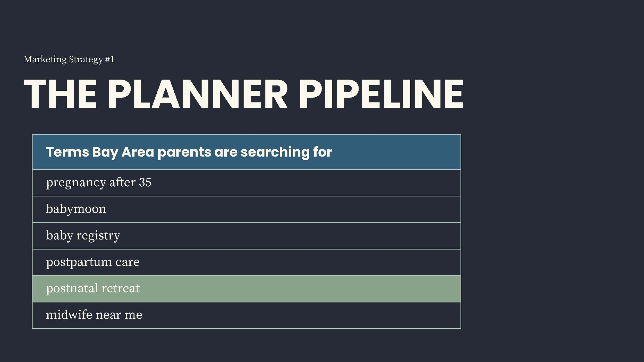Select the 'baby registry' row

247,236
